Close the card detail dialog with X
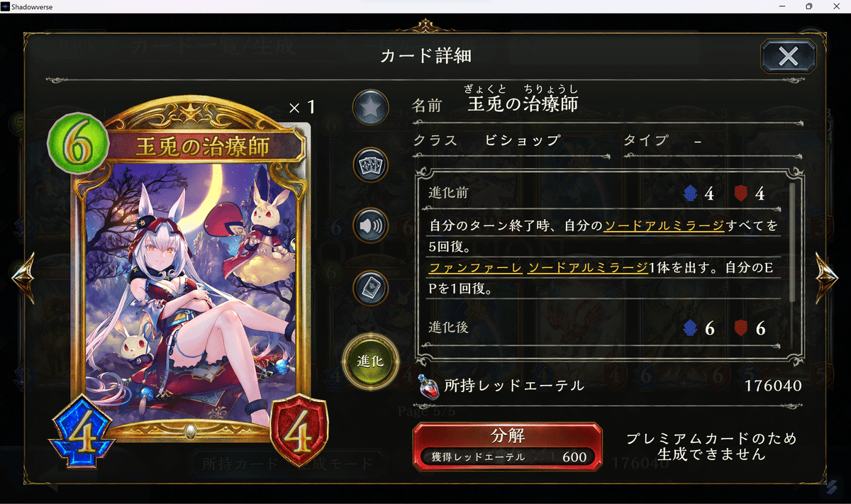 point(788,56)
